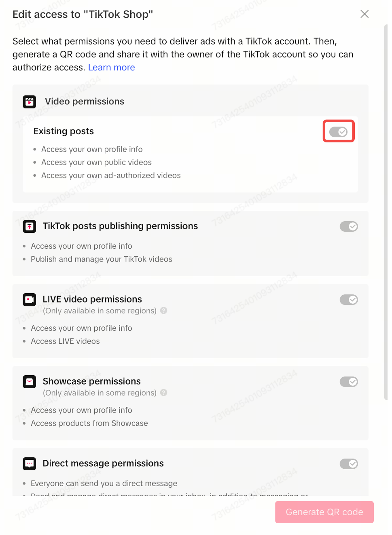The image size is (392, 535).
Task: Click the Showcase shopping bag icon
Action: click(x=30, y=382)
